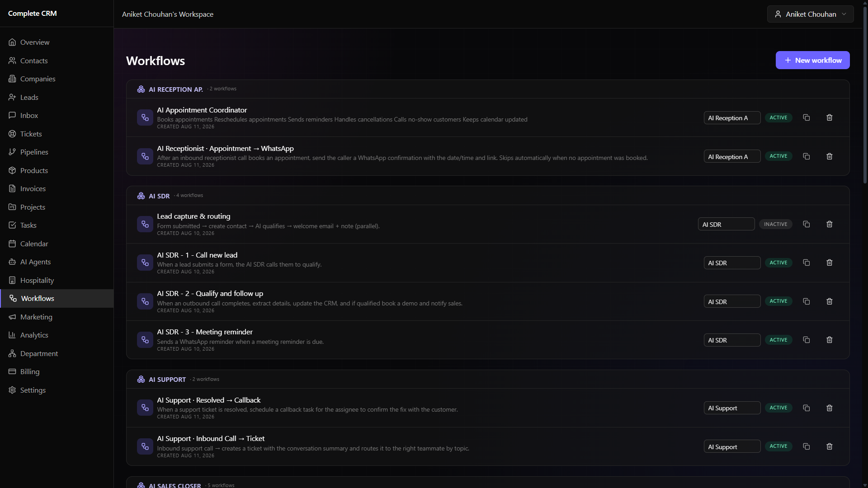
Task: Toggle ACTIVE status of AI Appointment Coordinator
Action: (778, 117)
